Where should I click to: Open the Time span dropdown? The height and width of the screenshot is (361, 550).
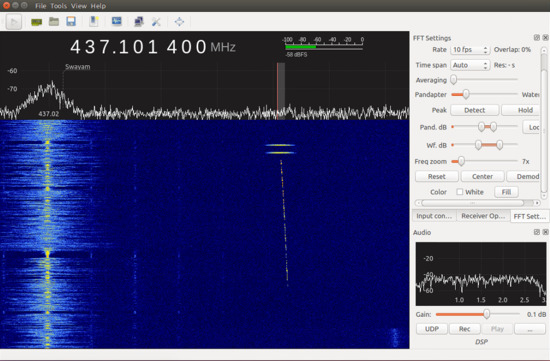470,65
